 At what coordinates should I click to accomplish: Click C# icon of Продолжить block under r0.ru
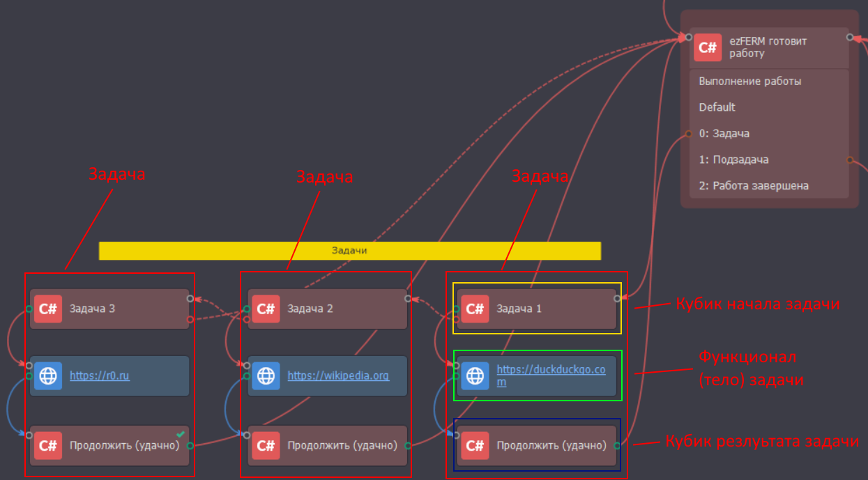(48, 445)
